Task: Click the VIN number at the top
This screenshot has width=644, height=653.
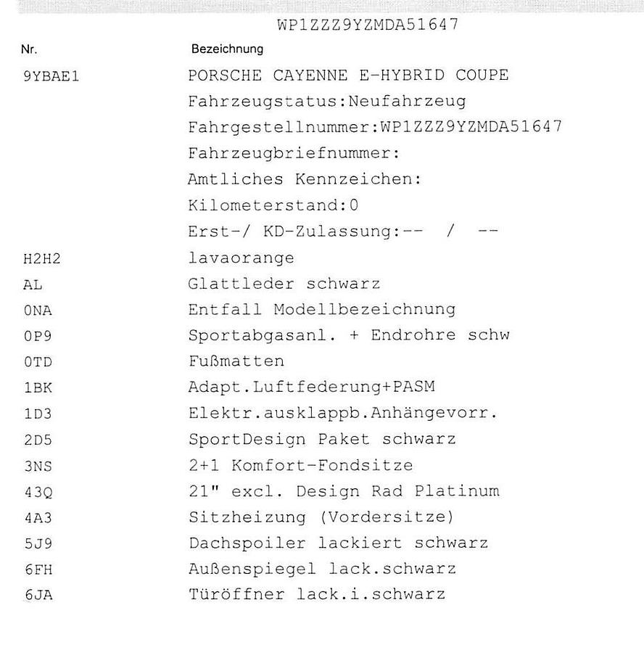Action: 367,25
